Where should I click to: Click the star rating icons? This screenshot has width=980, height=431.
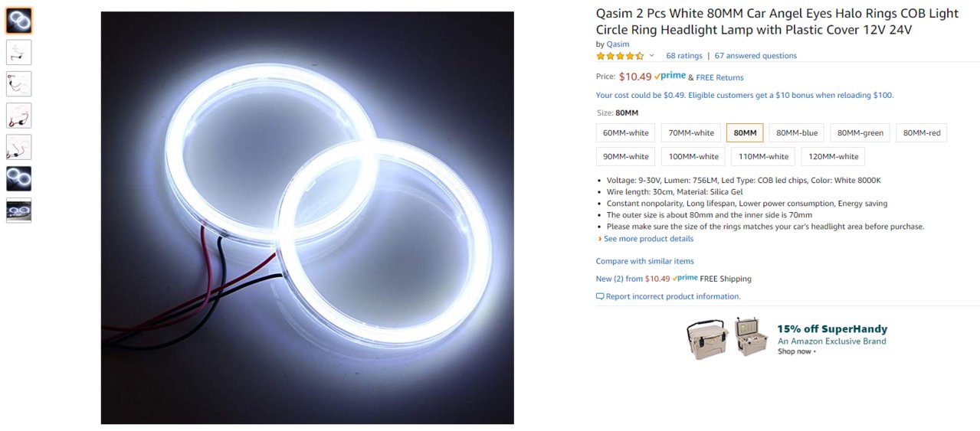tap(620, 56)
